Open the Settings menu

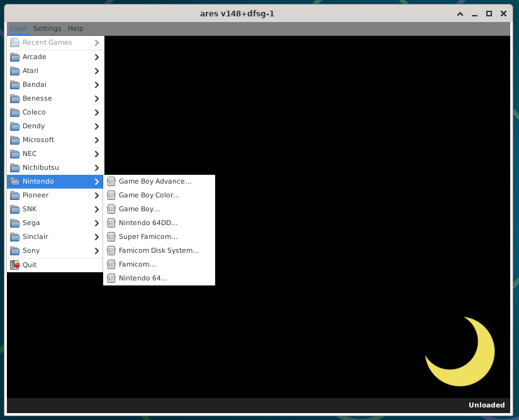tap(47, 28)
